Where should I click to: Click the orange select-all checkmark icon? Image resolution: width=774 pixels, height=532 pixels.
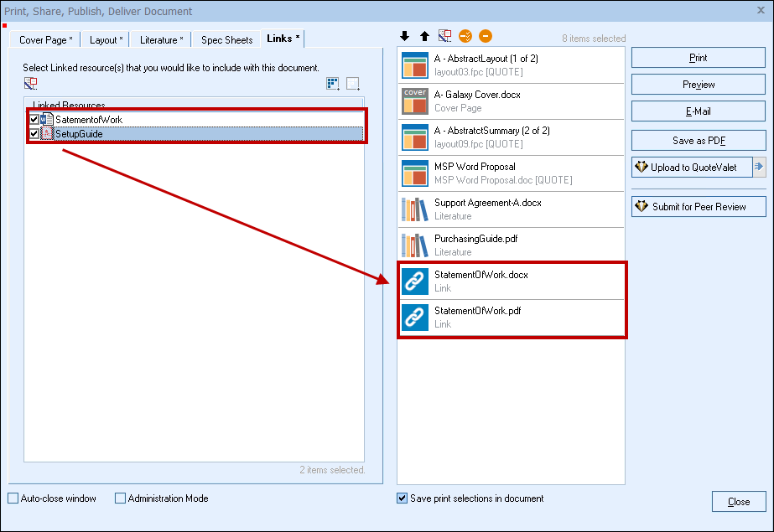click(x=465, y=36)
